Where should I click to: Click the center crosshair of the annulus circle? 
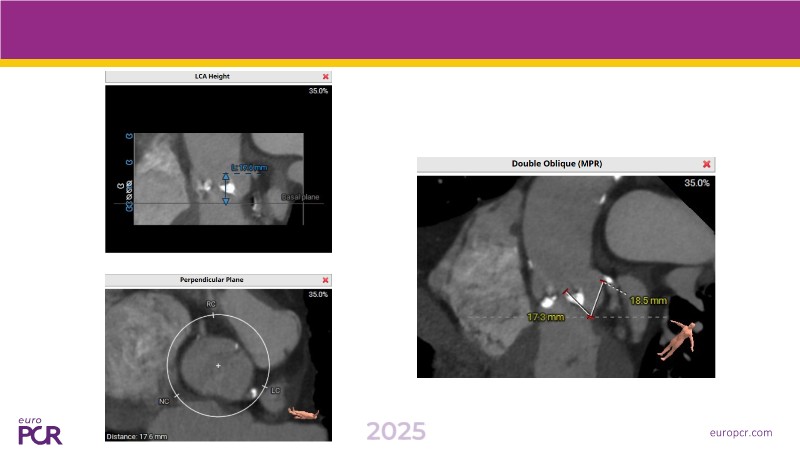[218, 366]
